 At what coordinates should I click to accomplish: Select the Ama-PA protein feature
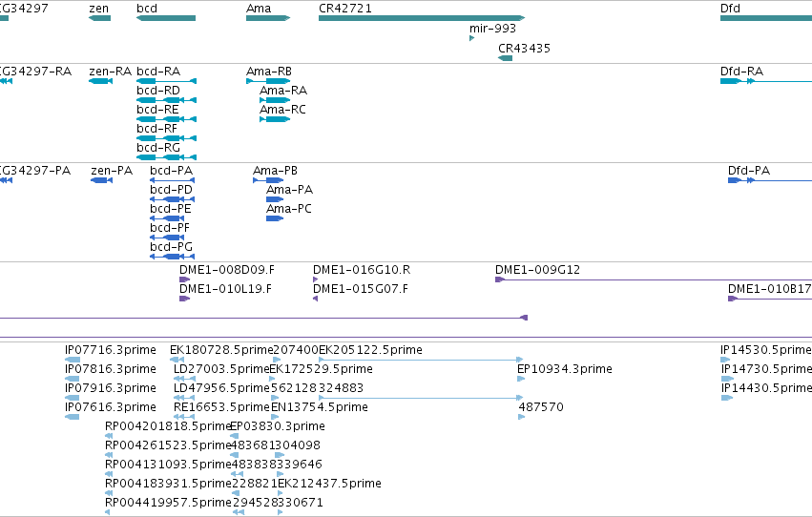point(275,199)
